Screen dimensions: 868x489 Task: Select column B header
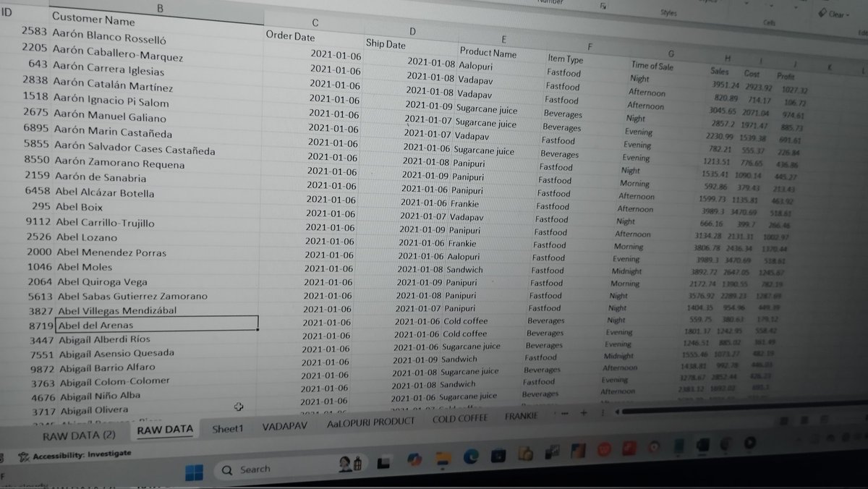tap(161, 8)
